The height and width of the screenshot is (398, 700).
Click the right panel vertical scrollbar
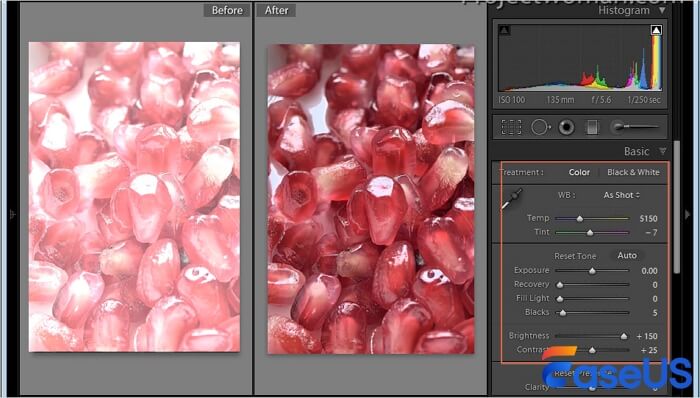click(x=677, y=207)
